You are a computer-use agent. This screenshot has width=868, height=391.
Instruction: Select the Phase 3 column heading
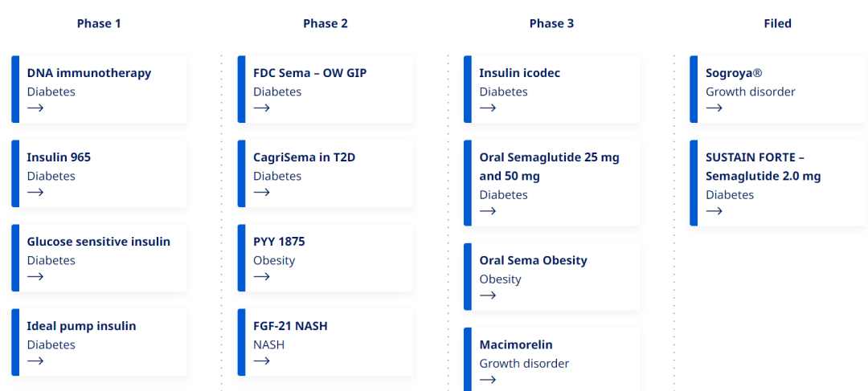(551, 24)
